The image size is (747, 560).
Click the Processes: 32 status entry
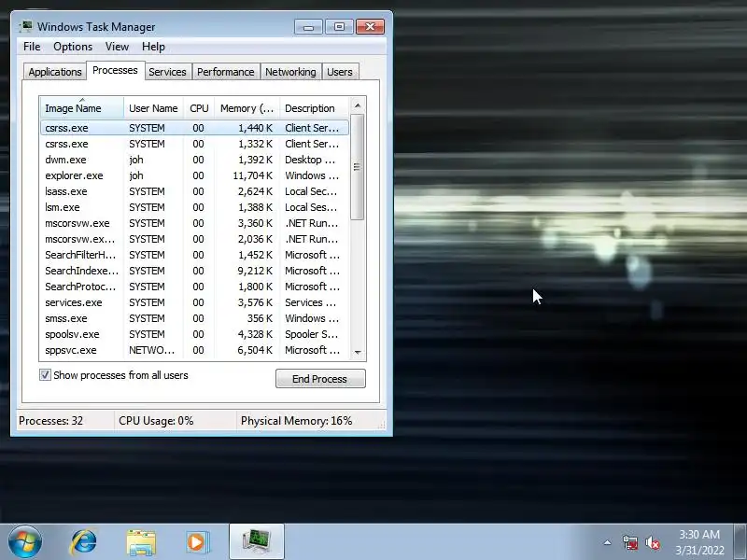(50, 421)
